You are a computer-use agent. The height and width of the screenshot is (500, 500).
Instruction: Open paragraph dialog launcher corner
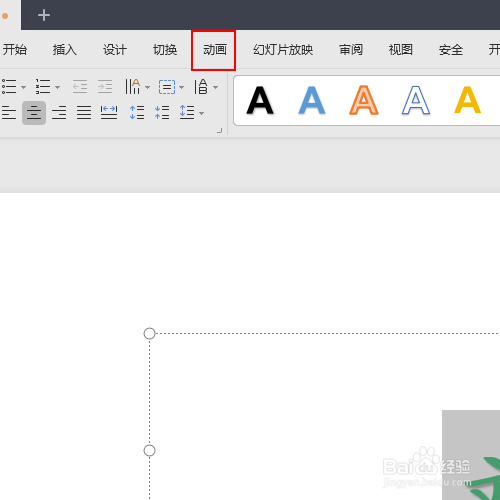pos(219,131)
